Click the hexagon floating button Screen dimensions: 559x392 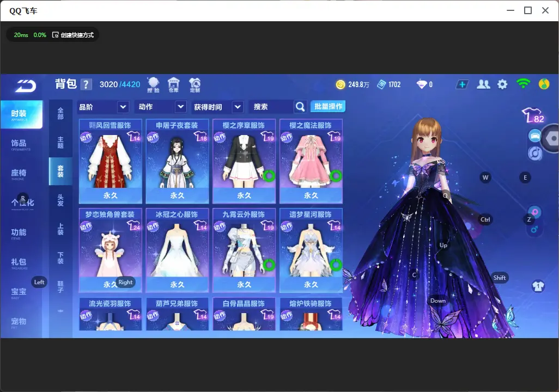[551, 139]
